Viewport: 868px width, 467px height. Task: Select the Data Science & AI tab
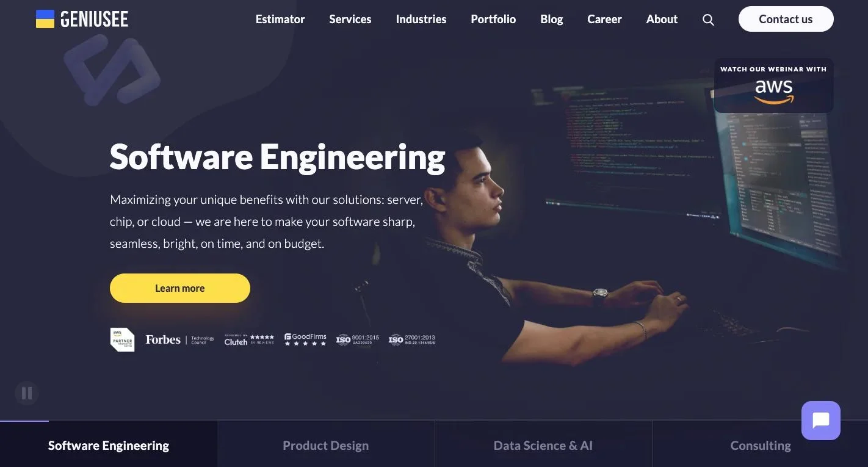(x=543, y=445)
